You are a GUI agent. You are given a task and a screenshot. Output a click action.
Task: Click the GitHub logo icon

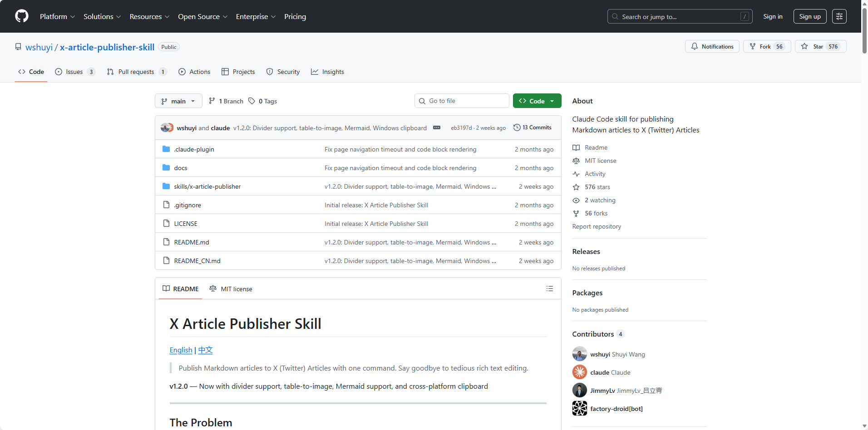click(21, 16)
